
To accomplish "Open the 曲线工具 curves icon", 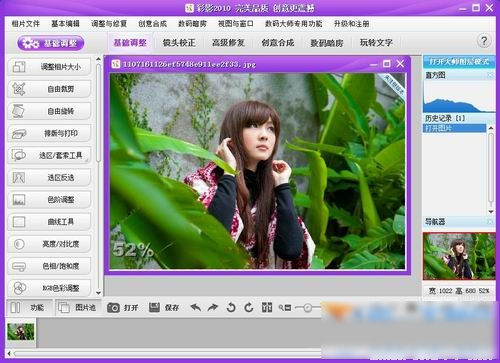I will point(19,222).
